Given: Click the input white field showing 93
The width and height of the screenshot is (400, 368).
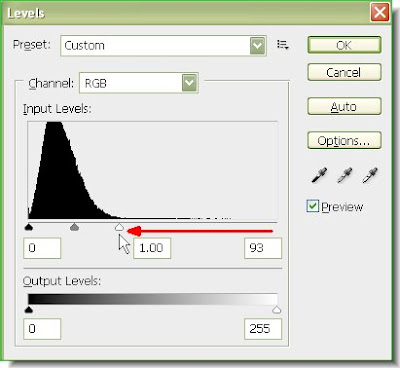Looking at the screenshot, I should [x=263, y=248].
